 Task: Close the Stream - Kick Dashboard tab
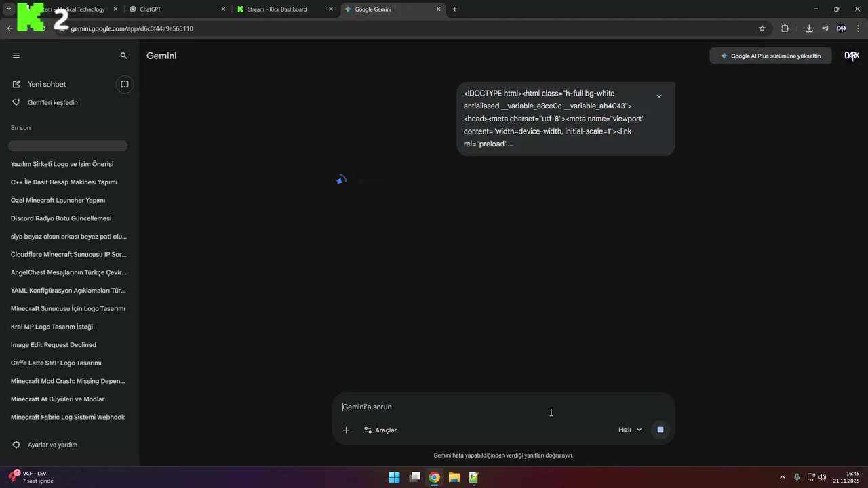tap(330, 9)
